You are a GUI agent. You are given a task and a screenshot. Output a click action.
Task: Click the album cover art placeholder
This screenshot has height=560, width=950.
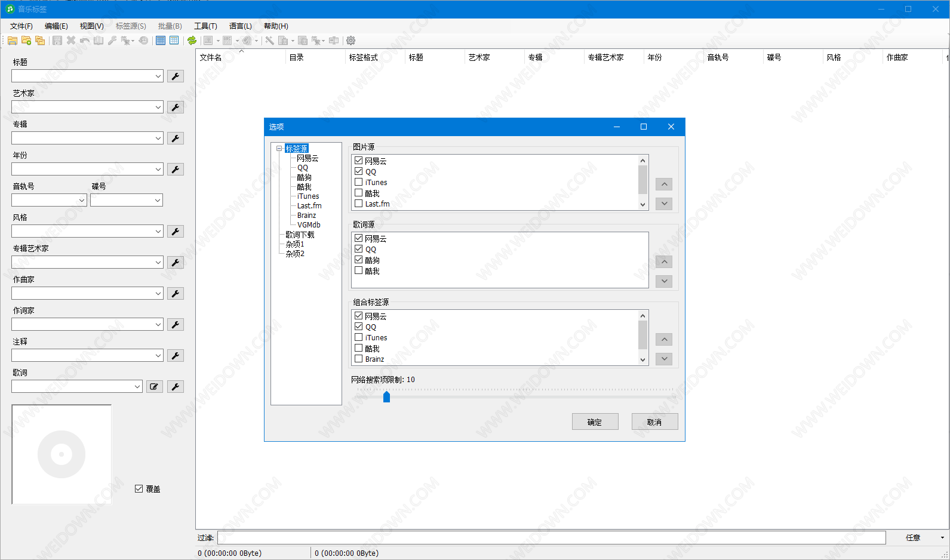click(x=62, y=454)
